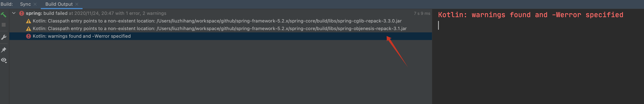The image size is (644, 104).
Task: Select the spring-cglib-repack-3.3.0.jar warning row
Action: pyautogui.click(x=221, y=21)
